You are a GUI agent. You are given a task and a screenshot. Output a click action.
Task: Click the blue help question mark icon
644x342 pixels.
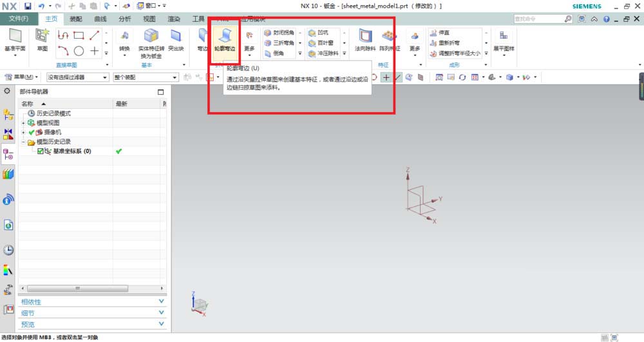pyautogui.click(x=606, y=19)
